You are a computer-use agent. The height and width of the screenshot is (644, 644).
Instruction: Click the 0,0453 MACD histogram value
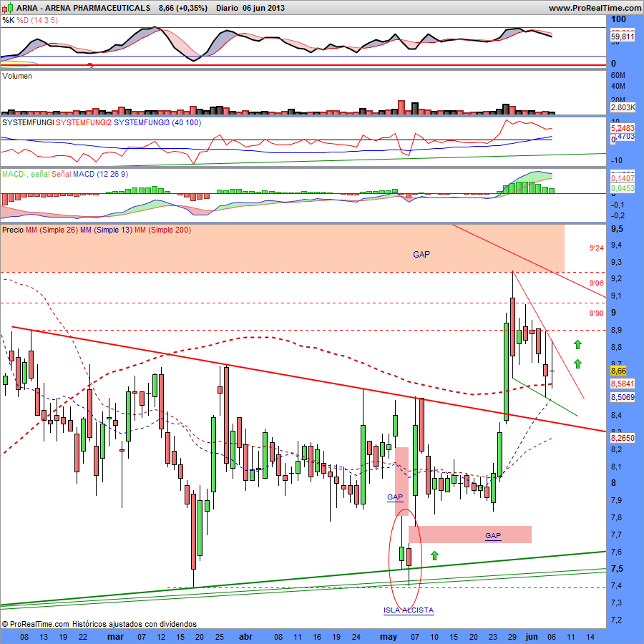click(623, 188)
